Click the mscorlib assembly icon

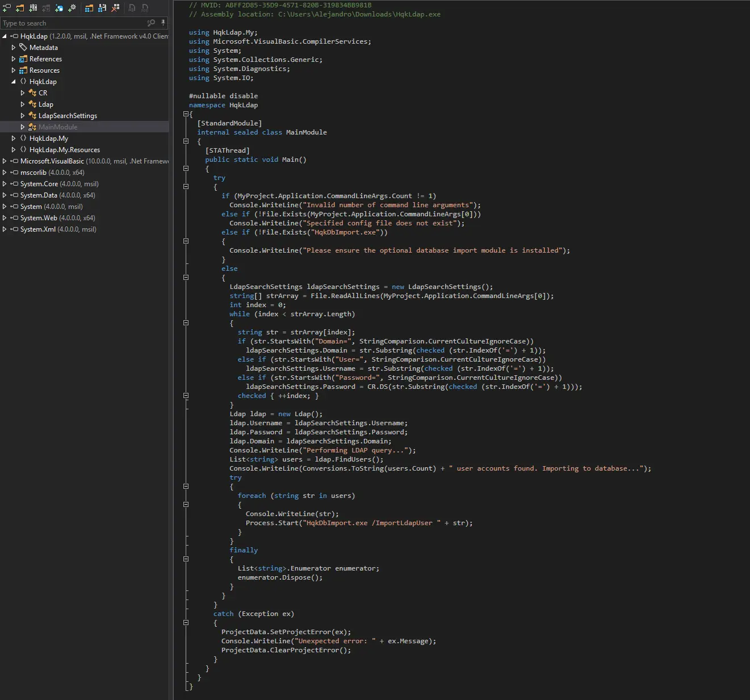click(x=14, y=172)
